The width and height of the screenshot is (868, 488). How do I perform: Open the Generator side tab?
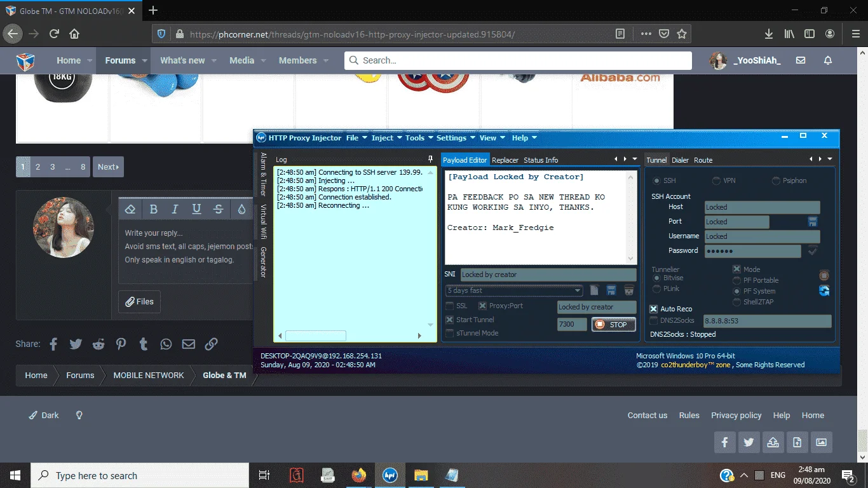click(263, 262)
